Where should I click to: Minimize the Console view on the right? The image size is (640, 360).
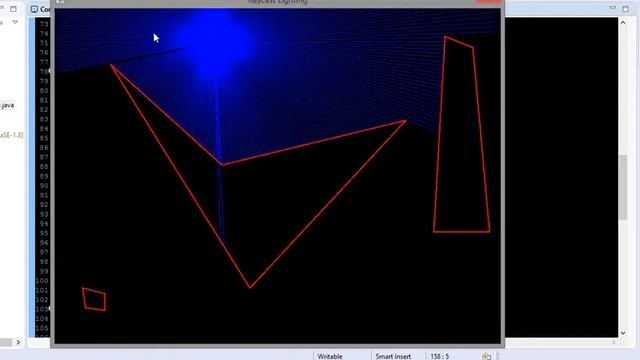(612, 7)
